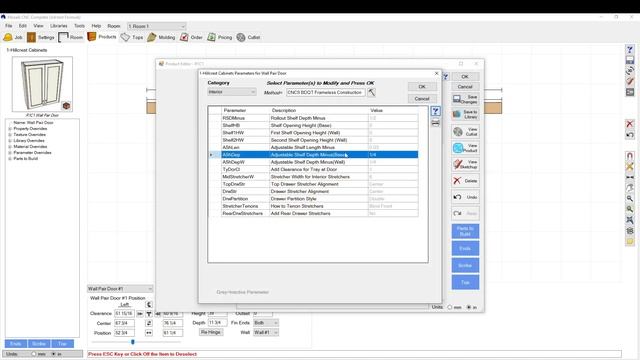Click the hammer icon beside Method field
This screenshot has width=640, height=360.
tap(371, 93)
